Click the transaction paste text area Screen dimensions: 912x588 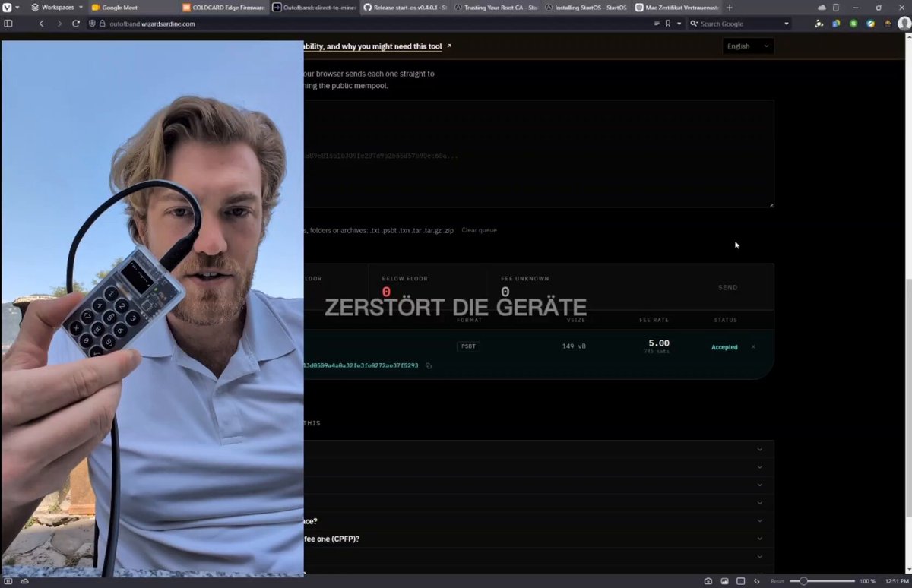pyautogui.click(x=539, y=153)
